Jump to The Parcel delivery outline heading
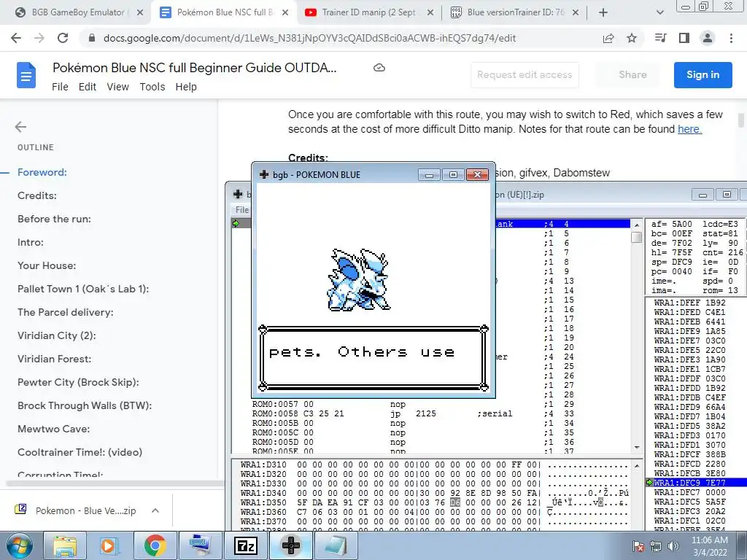Viewport: 747px width, 560px height. [x=66, y=312]
